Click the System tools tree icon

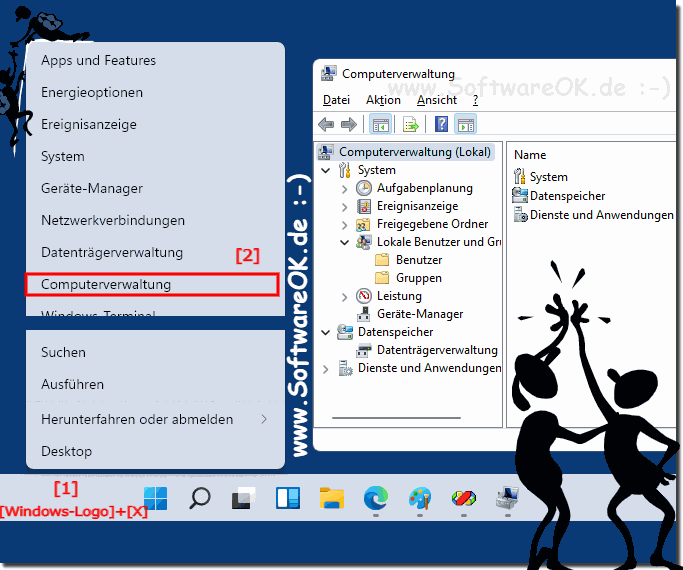(345, 170)
